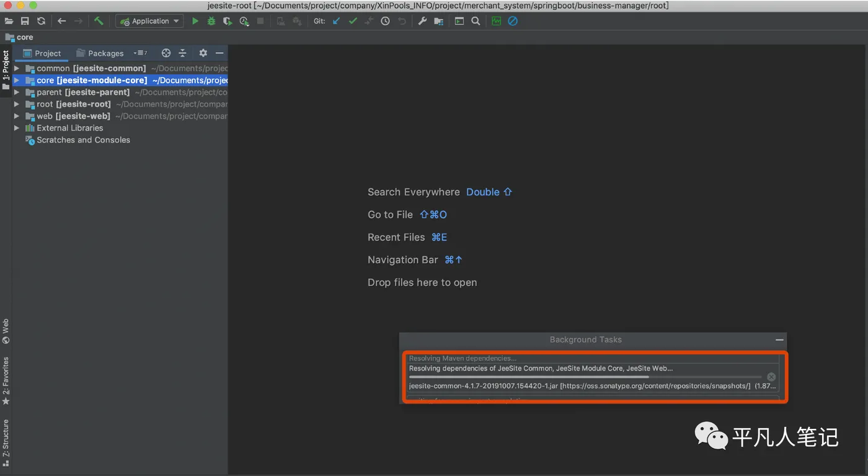This screenshot has width=868, height=476.
Task: Start debugging with the bug icon
Action: pos(211,21)
